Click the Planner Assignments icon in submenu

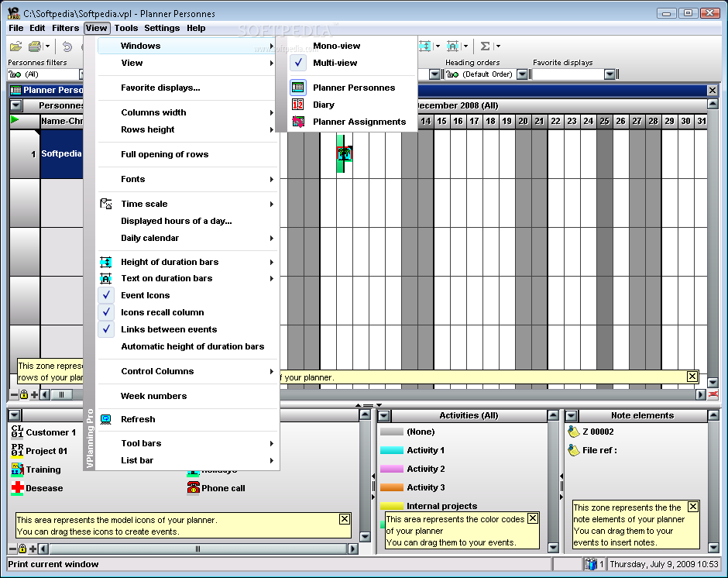pyautogui.click(x=298, y=122)
